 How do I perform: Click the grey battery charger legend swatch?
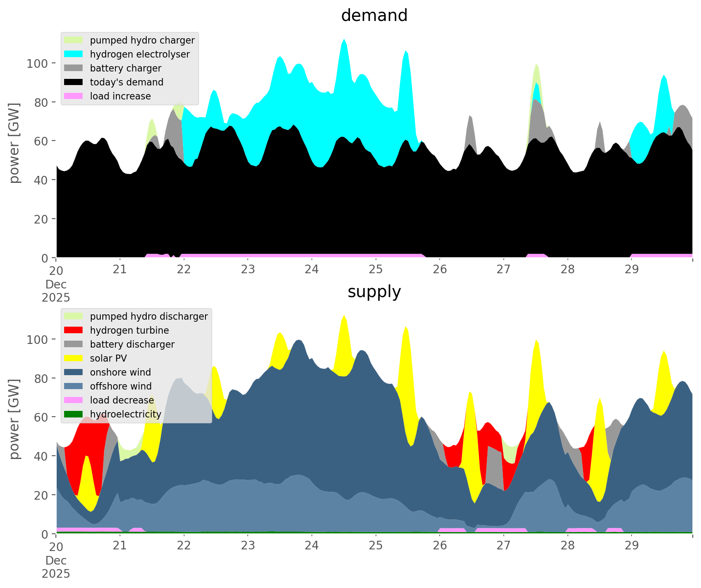[x=74, y=68]
